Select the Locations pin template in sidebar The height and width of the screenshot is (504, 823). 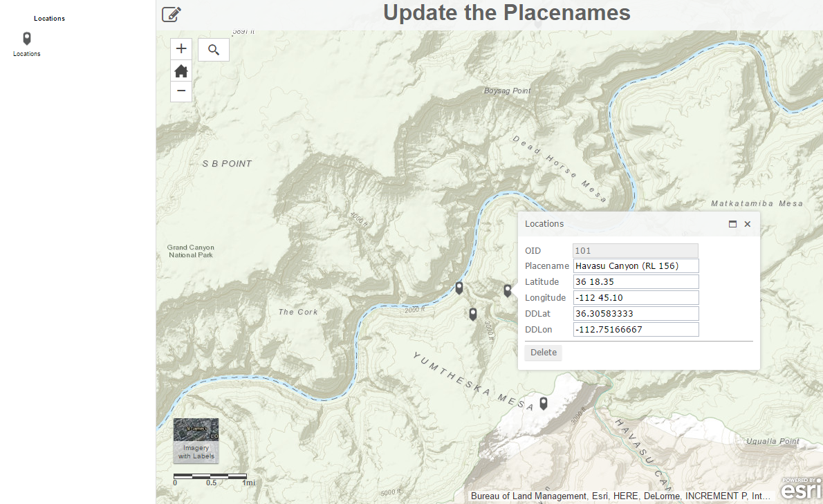[x=27, y=38]
